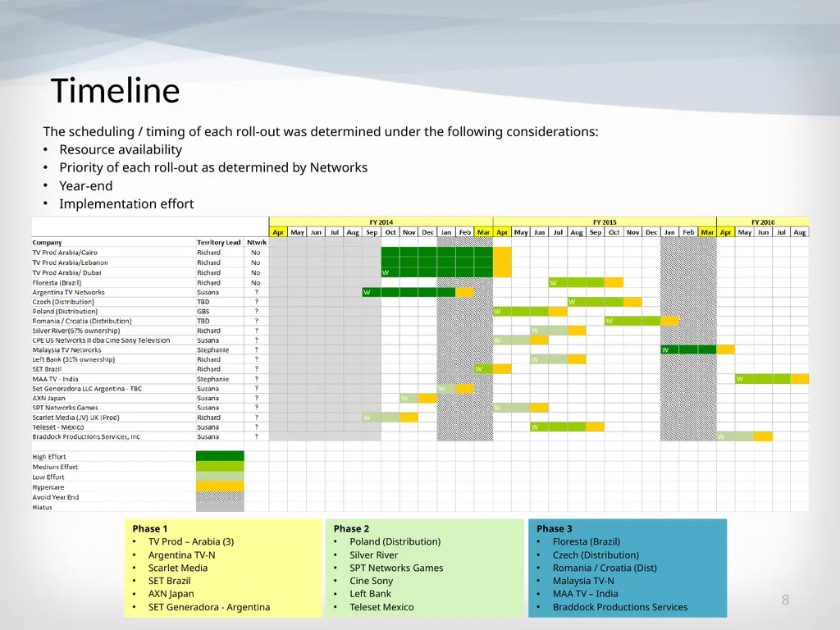Viewport: 840px width, 630px height.
Task: Select the 'Czech (Distribution)' row label
Action: (x=63, y=302)
